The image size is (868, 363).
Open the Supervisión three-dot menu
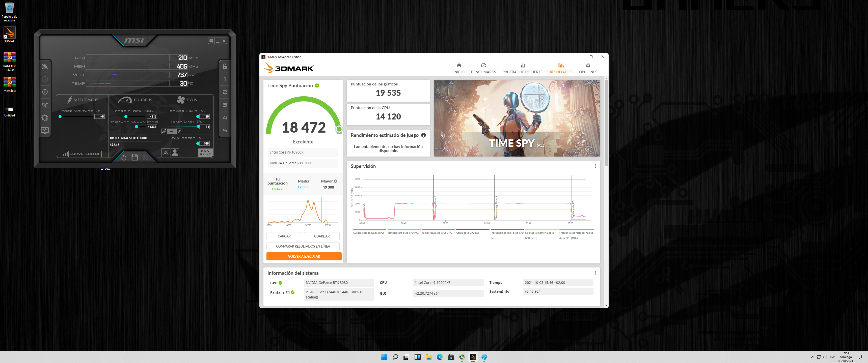click(x=595, y=166)
